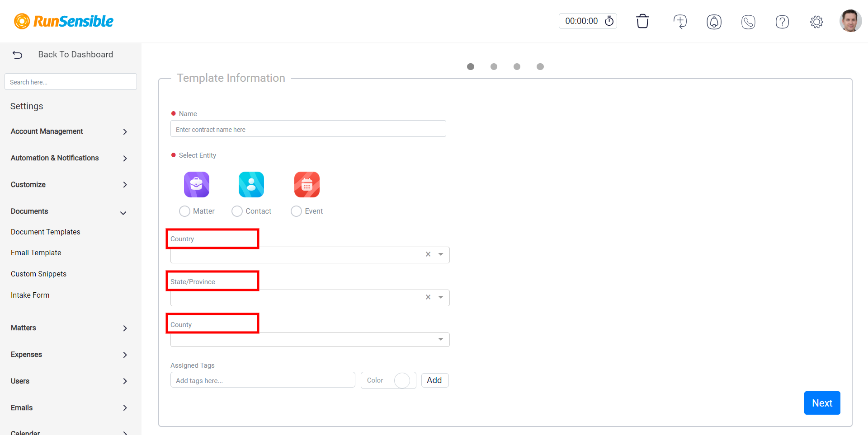
Task: Open the State/Province dropdown arrow
Action: click(x=441, y=297)
